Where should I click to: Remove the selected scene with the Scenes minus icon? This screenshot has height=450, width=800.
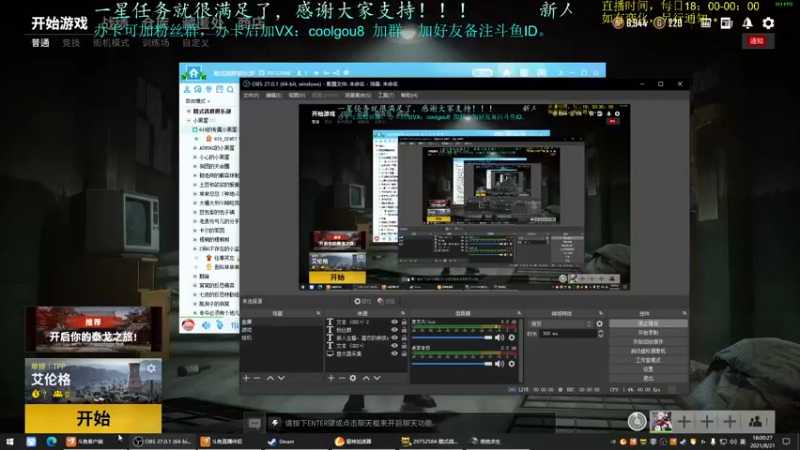pyautogui.click(x=257, y=378)
